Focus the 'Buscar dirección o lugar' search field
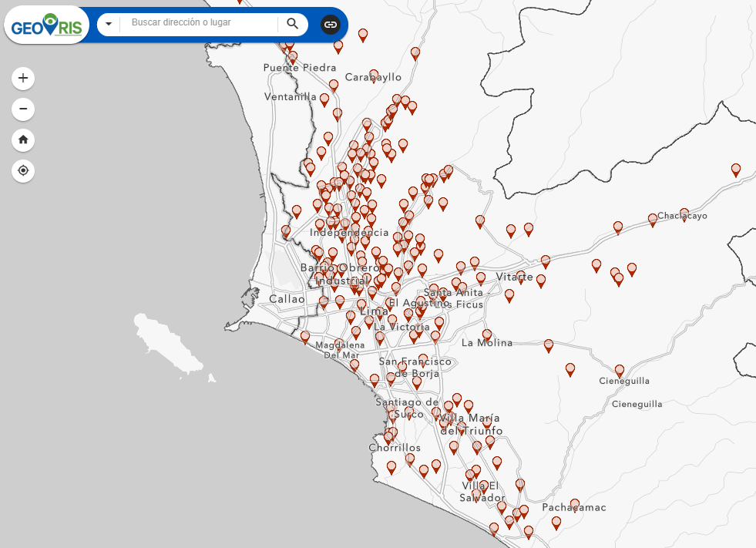756x548 pixels. click(199, 22)
